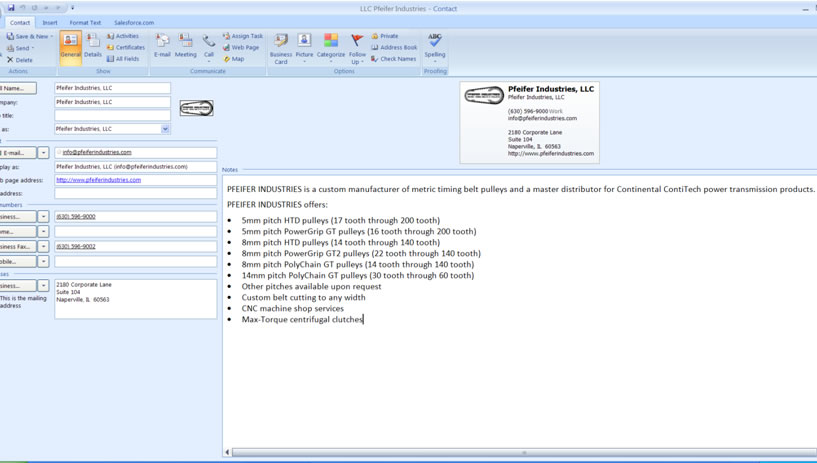Expand the Mobile phone type dropdown arrow

44,261
